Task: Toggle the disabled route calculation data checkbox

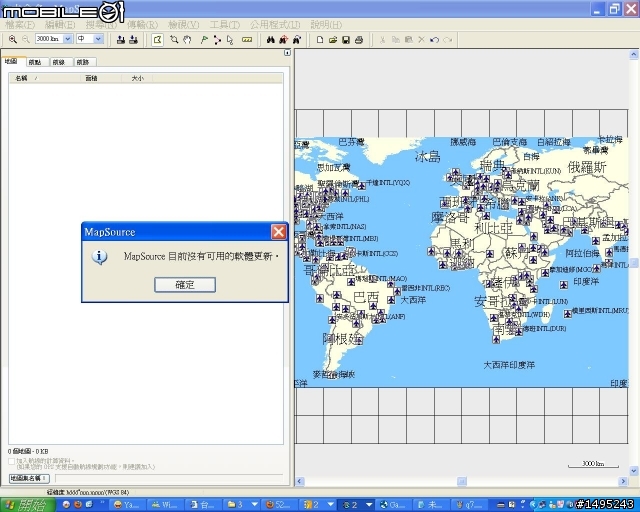Action: pyautogui.click(x=11, y=461)
